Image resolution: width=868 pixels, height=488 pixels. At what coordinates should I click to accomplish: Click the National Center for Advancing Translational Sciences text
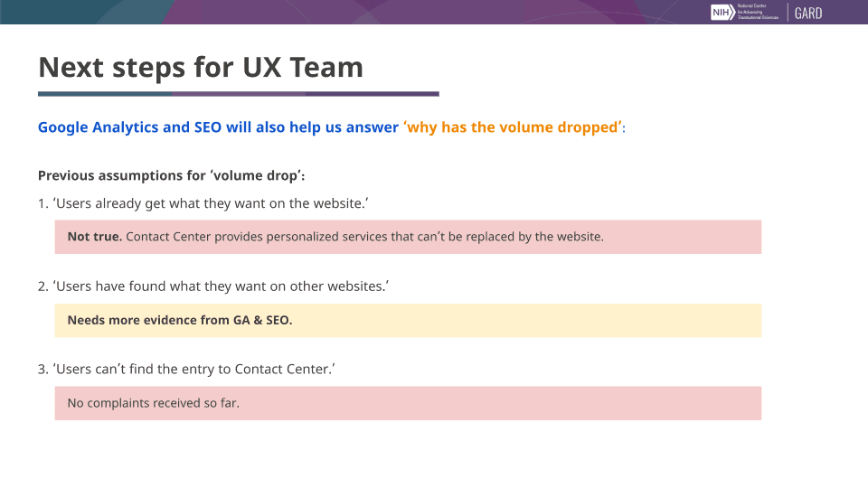click(758, 12)
